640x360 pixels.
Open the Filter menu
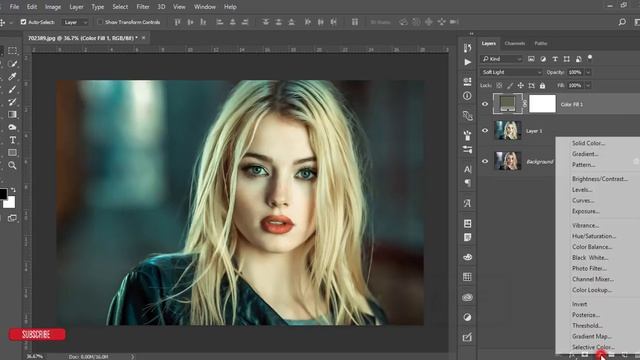click(x=143, y=7)
